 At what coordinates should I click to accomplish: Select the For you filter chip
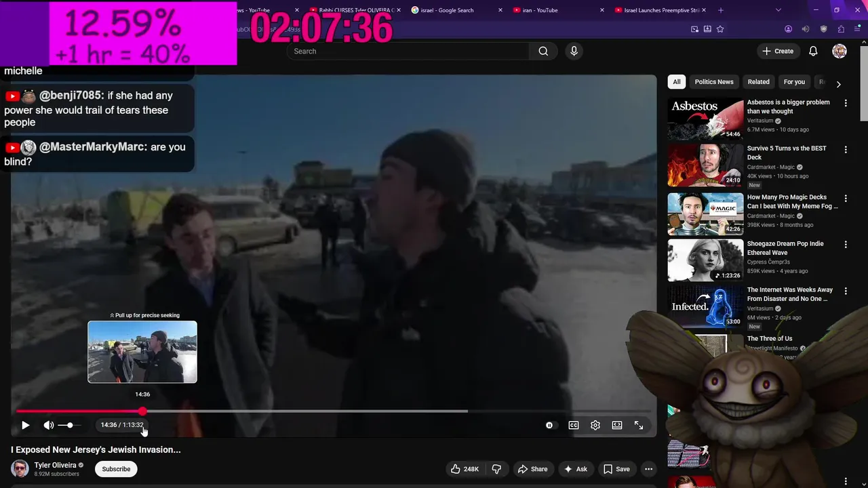(x=794, y=81)
